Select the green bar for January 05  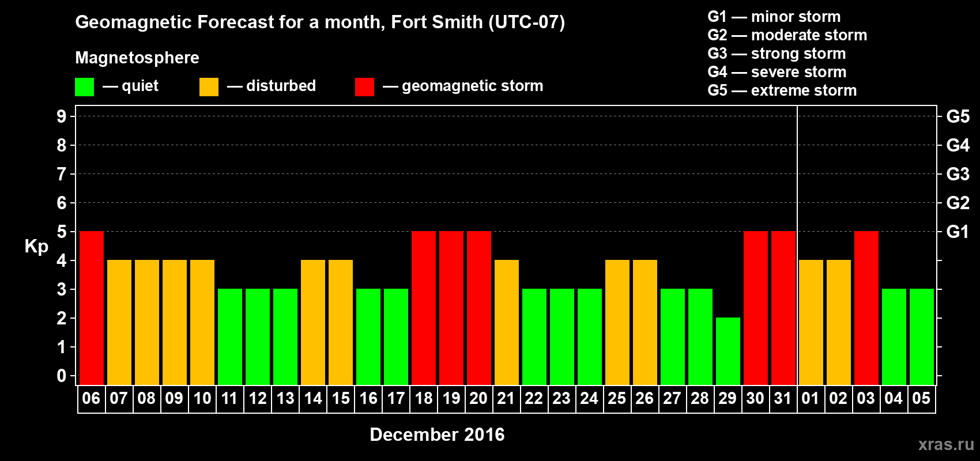click(922, 337)
